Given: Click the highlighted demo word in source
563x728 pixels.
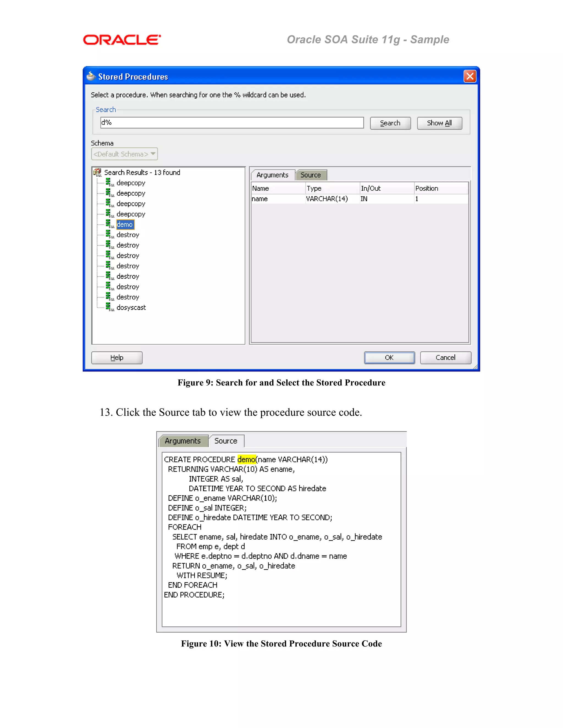Looking at the screenshot, I should point(247,459).
